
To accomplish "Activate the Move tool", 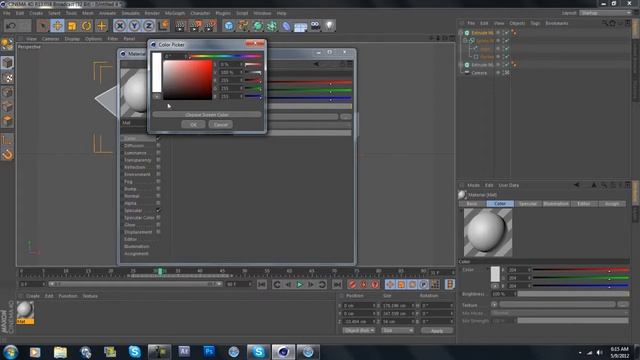I will [x=58, y=26].
